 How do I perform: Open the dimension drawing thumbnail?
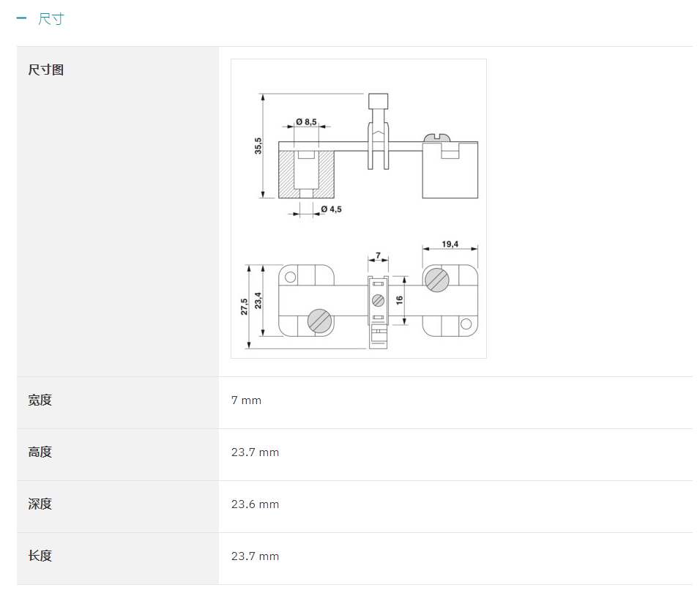pyautogui.click(x=359, y=209)
